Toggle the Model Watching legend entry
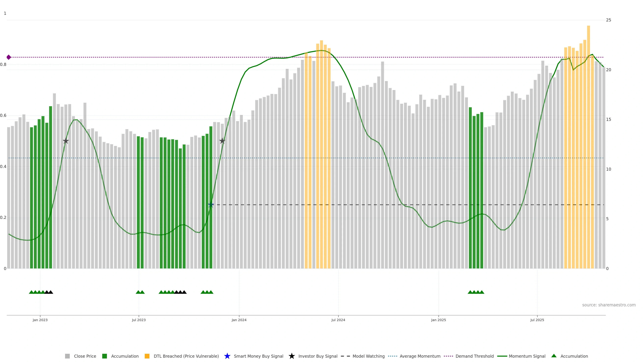Image resolution: width=644 pixels, height=362 pixels. [368, 356]
